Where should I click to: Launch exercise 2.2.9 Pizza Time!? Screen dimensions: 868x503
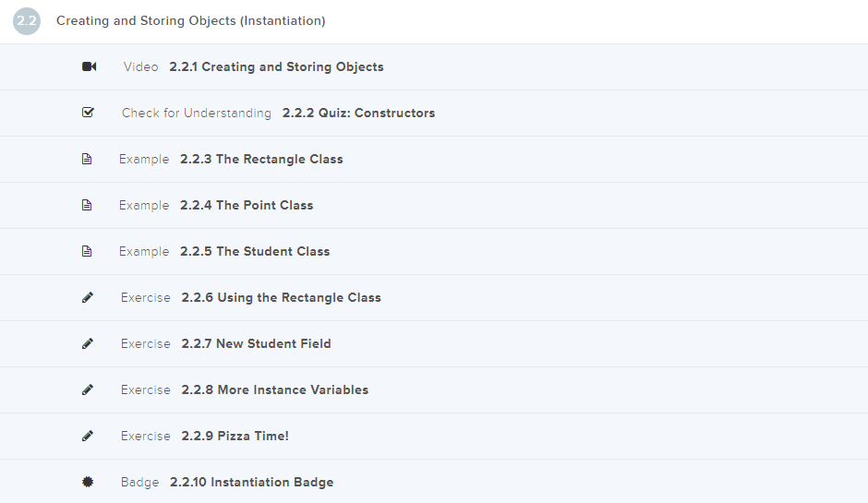click(235, 436)
